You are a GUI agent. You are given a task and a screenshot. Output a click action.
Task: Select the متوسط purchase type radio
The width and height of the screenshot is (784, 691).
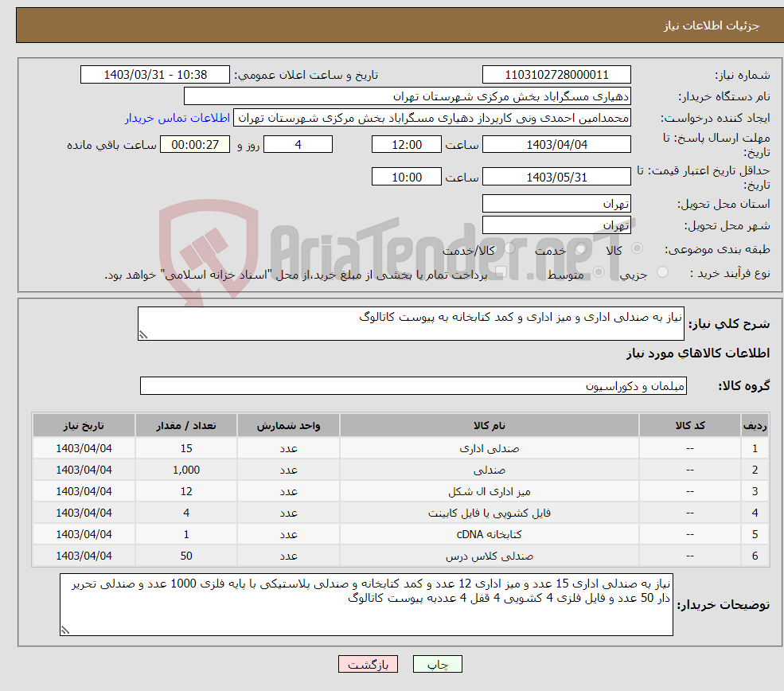click(x=599, y=272)
